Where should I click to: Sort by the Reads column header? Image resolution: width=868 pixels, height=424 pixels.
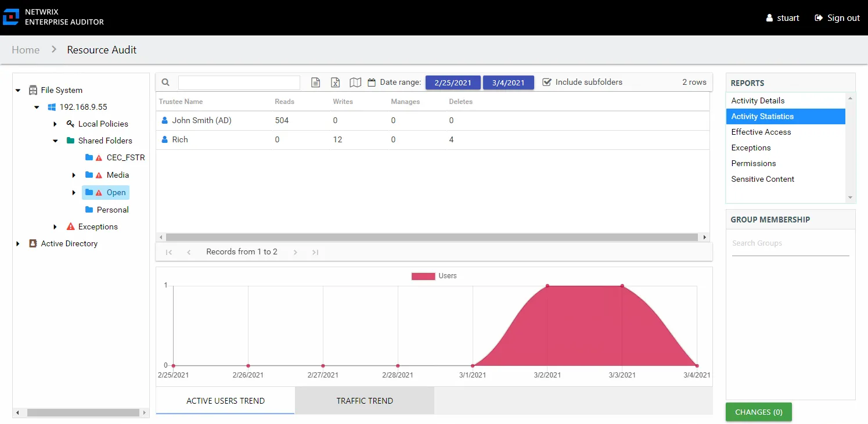[284, 102]
